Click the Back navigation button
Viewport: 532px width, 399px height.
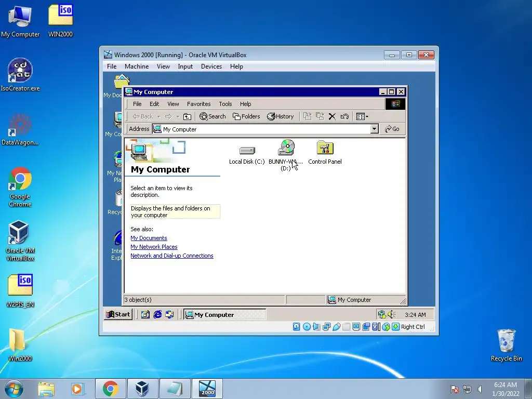(143, 116)
